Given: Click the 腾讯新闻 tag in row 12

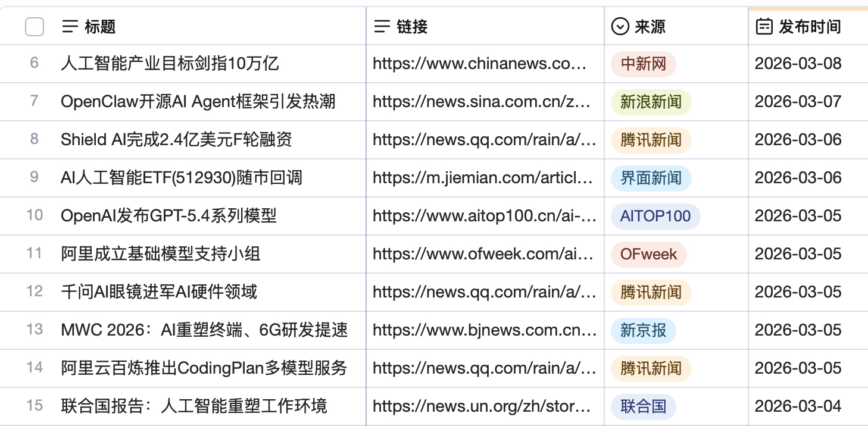Looking at the screenshot, I should click(651, 292).
